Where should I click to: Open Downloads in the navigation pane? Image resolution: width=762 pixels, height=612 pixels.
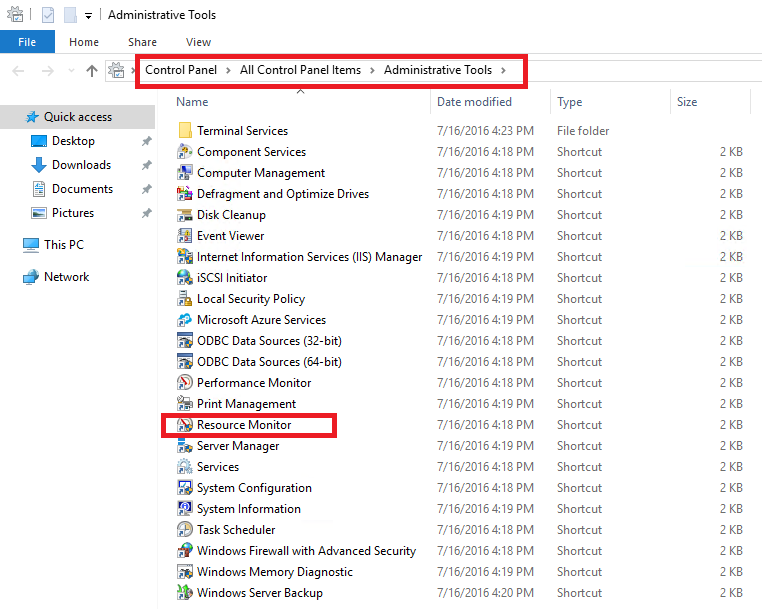click(81, 165)
